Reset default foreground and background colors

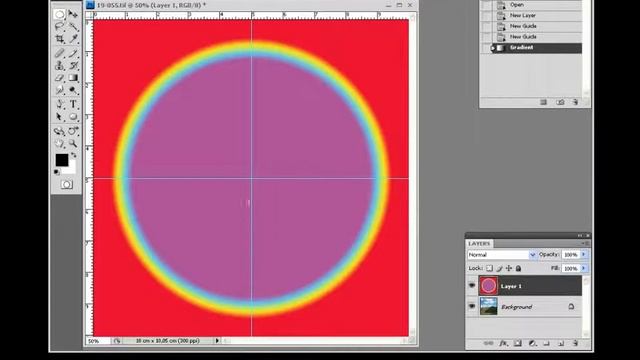[57, 172]
